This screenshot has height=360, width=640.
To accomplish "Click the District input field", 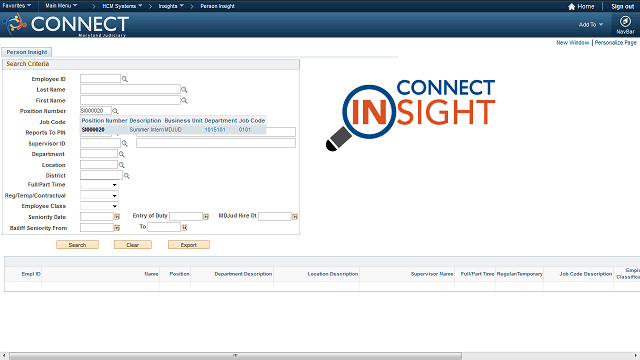I will pos(101,175).
